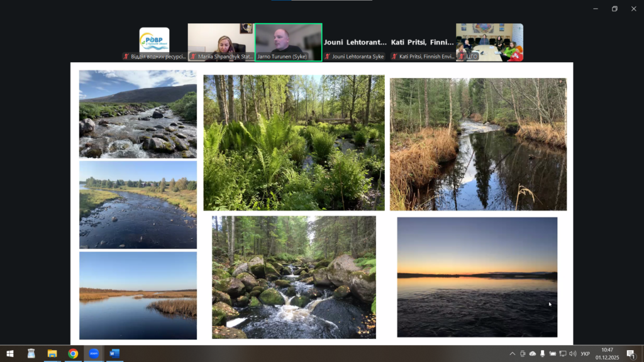The height and width of the screenshot is (362, 644).
Task: Click the Kati Pritsi participant tile
Action: (422, 43)
